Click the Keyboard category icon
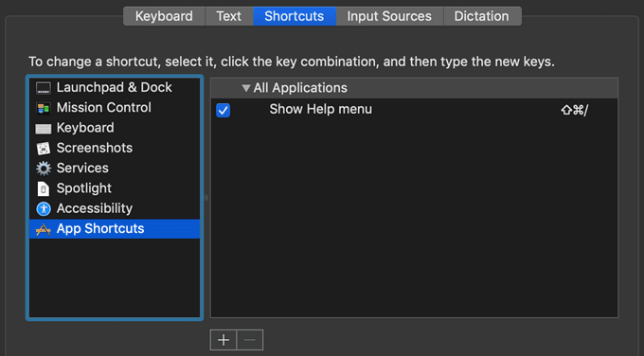 pyautogui.click(x=44, y=129)
